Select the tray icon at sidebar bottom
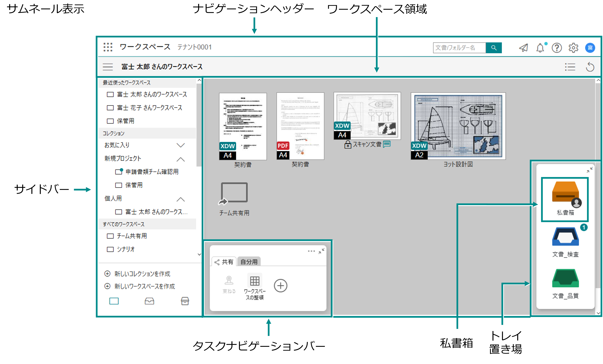Screen dimensions: 603x364 coord(149,301)
